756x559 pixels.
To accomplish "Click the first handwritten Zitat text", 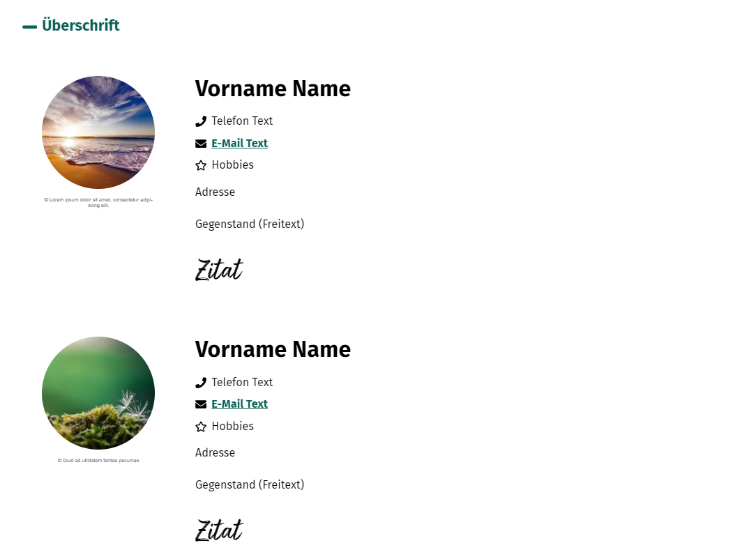I will (x=220, y=269).
